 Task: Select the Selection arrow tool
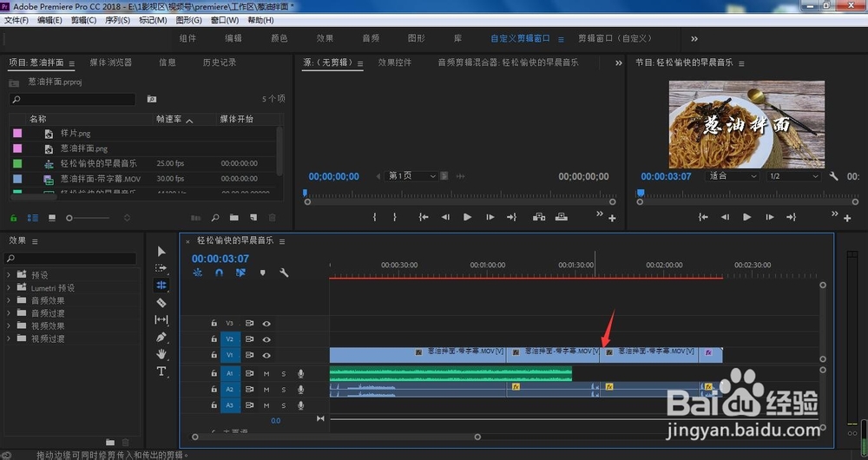pyautogui.click(x=161, y=252)
